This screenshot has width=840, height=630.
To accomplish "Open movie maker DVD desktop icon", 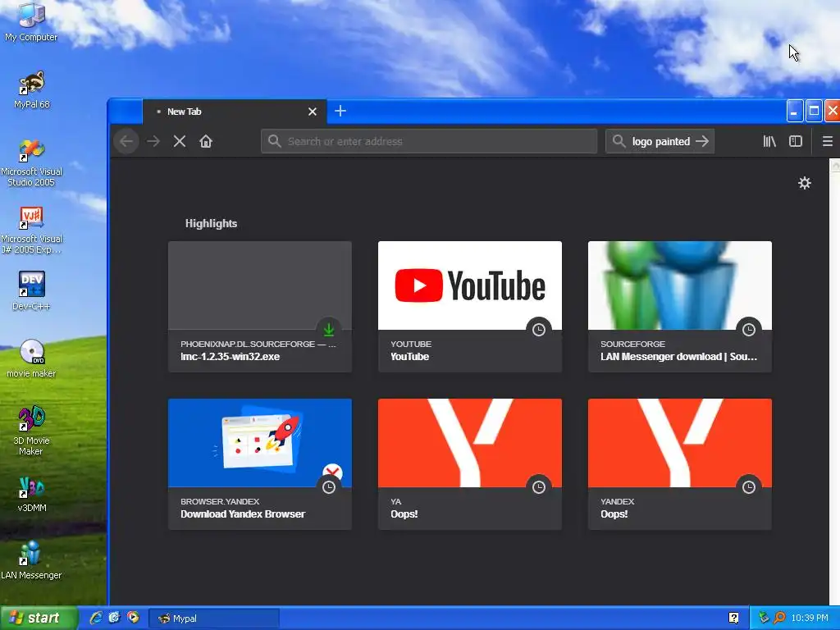I will [31, 358].
